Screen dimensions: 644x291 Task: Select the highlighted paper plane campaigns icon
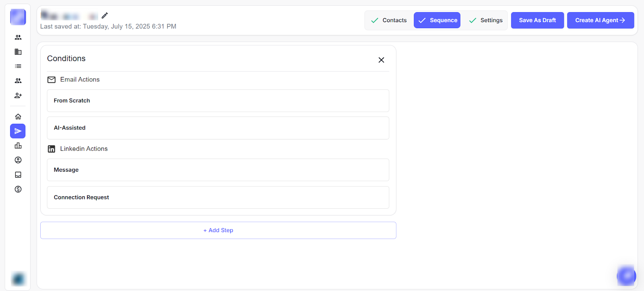tap(18, 131)
